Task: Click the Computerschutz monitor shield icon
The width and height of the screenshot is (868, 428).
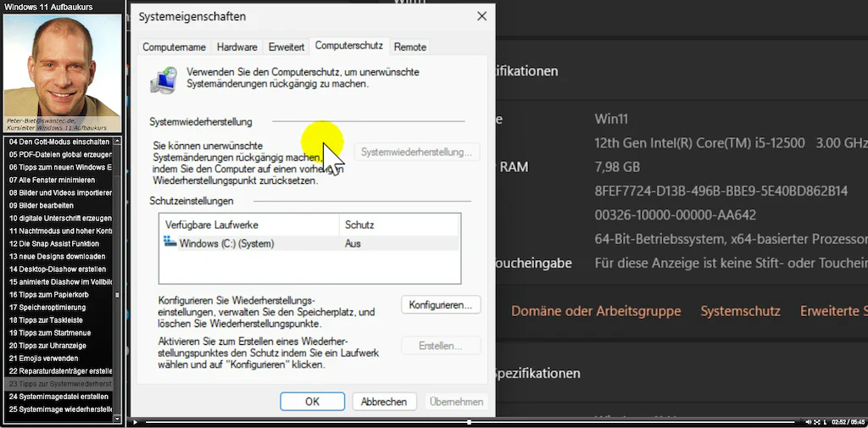Action: point(164,80)
